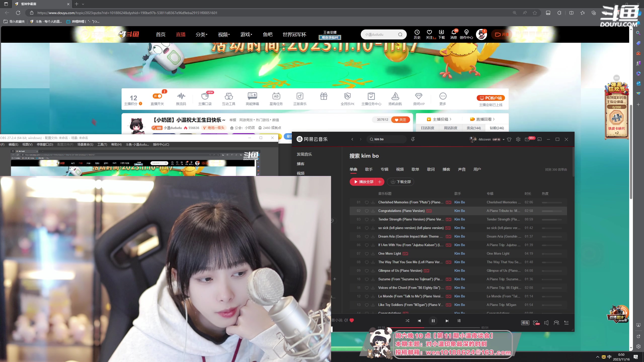Image resolution: width=644 pixels, height=362 pixels.
Task: Open Douyu 下载 client download icon
Action: (x=441, y=34)
